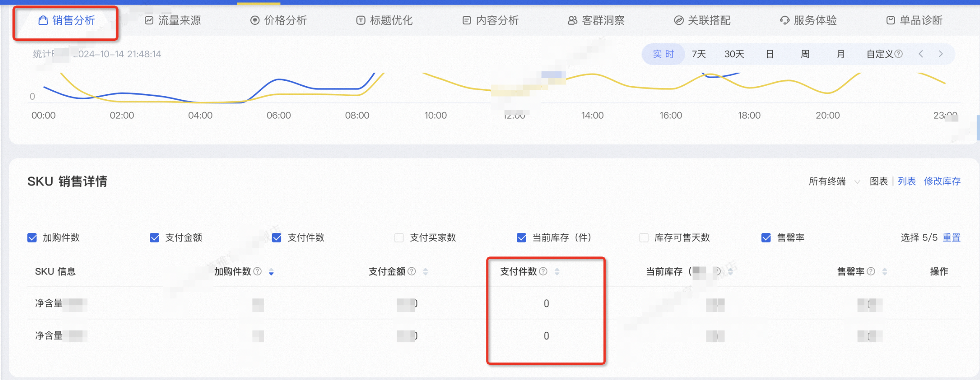
Task: Sort by 支付金额 column
Action: (x=425, y=272)
